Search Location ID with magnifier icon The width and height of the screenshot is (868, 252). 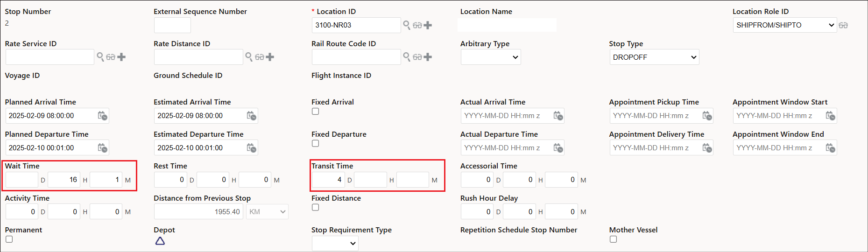407,25
